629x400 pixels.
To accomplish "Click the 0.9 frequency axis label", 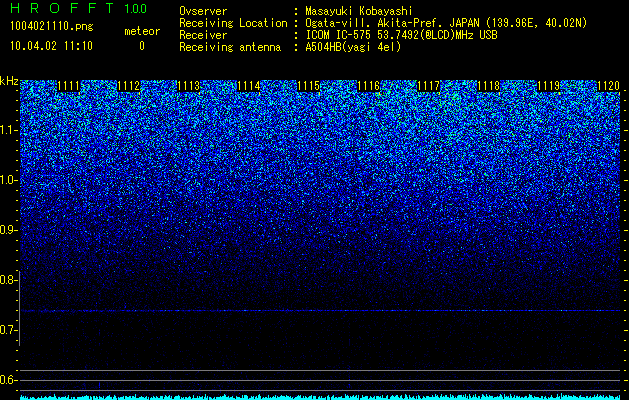I will pos(7,230).
